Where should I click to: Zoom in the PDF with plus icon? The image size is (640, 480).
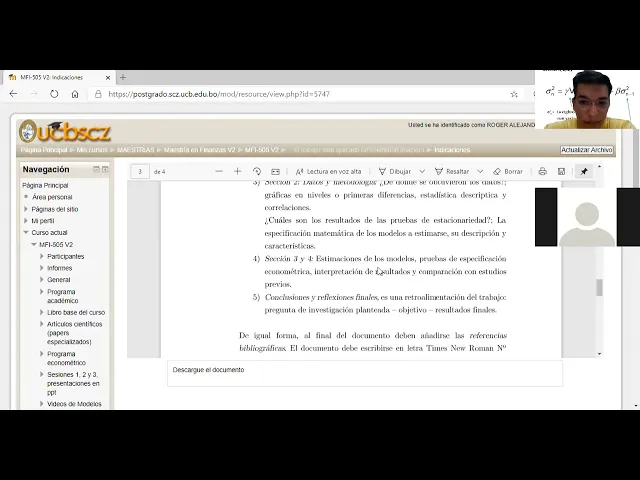[x=238, y=171]
